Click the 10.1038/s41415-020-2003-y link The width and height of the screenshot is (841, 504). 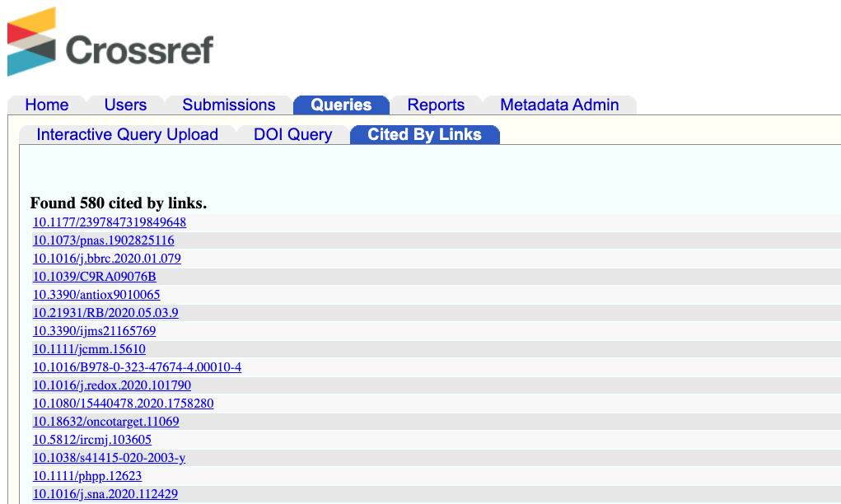108,457
